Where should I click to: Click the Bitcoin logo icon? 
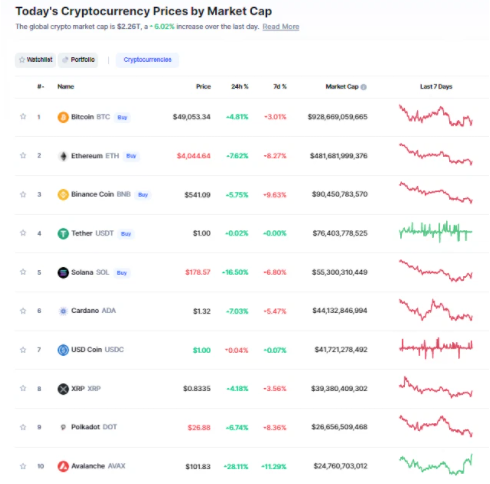[x=63, y=117]
